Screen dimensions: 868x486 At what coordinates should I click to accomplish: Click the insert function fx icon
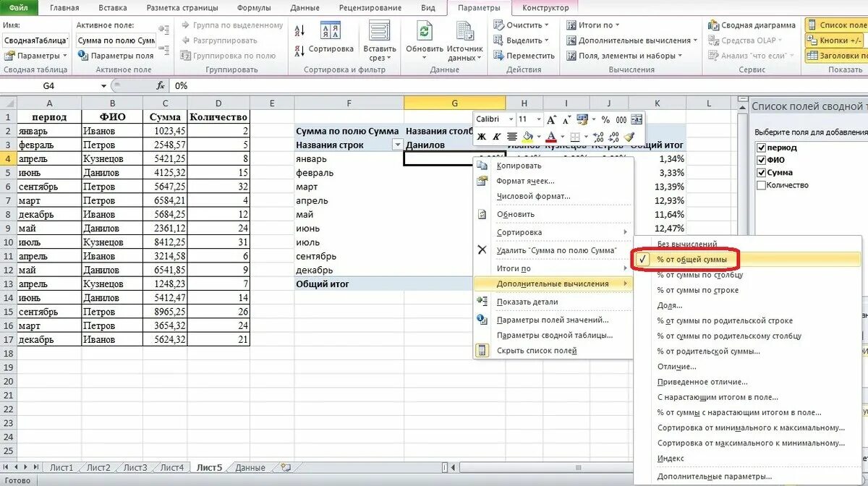click(x=160, y=85)
